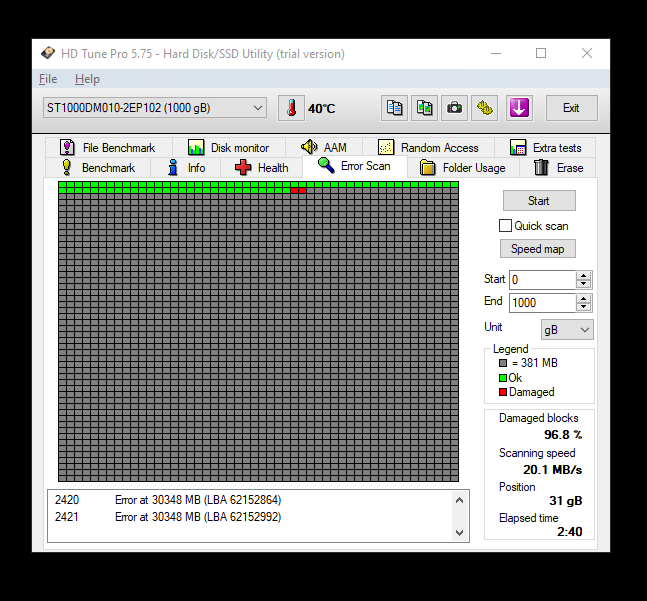
Task: Click the 31 gB position value
Action: (x=565, y=501)
